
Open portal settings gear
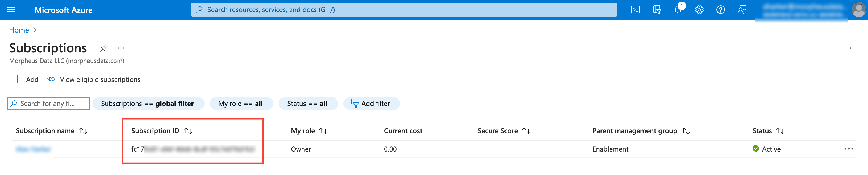click(x=699, y=10)
